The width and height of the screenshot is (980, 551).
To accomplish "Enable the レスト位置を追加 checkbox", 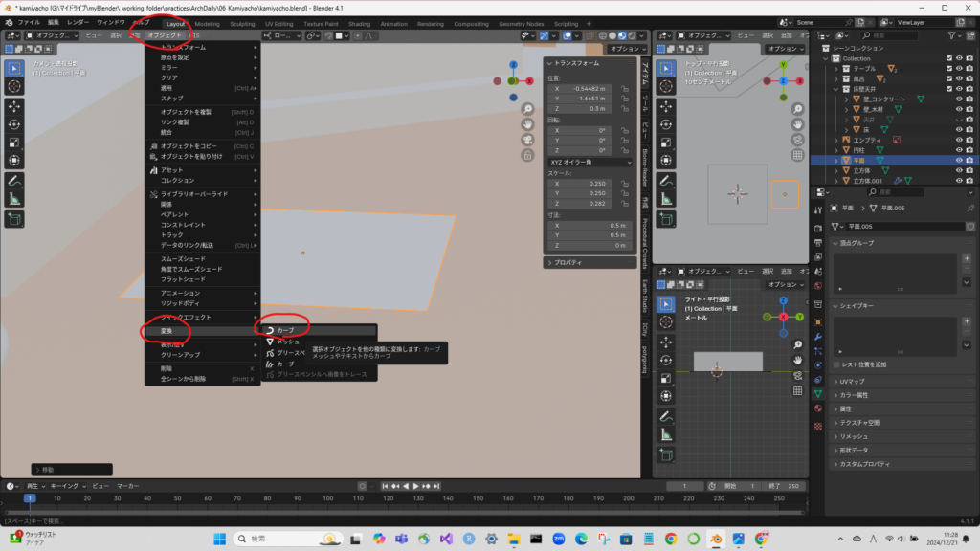I will tap(836, 364).
